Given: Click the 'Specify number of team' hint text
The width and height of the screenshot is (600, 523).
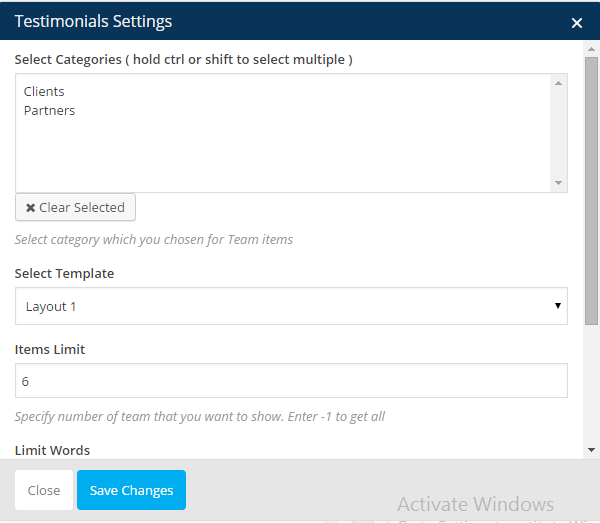Looking at the screenshot, I should (x=200, y=416).
